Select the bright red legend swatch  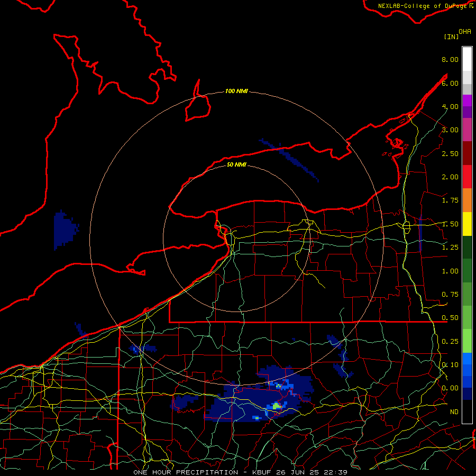(467, 177)
